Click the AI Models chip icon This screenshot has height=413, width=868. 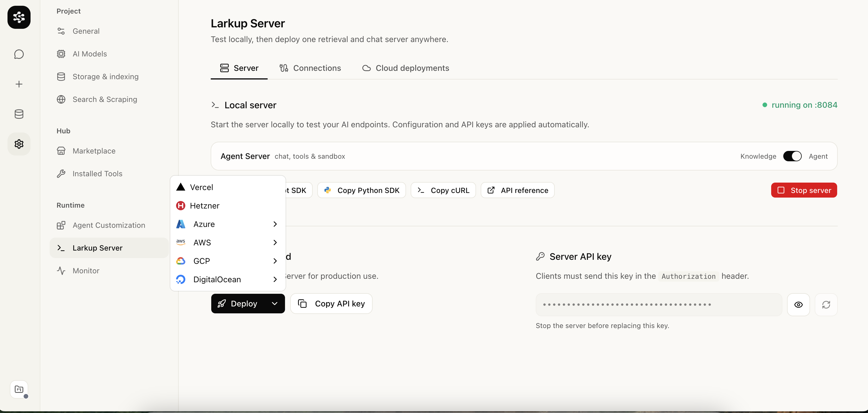[61, 54]
